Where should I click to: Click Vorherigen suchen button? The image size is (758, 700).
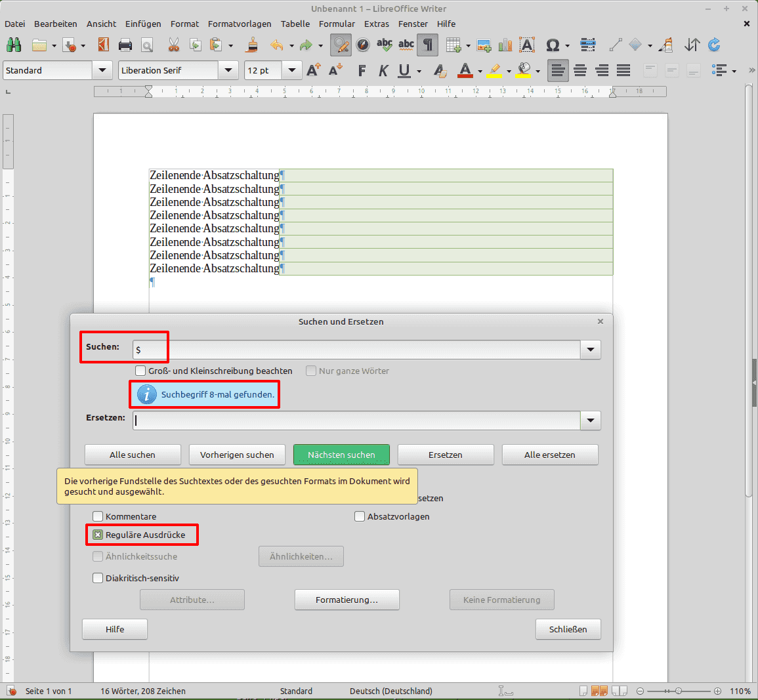237,455
